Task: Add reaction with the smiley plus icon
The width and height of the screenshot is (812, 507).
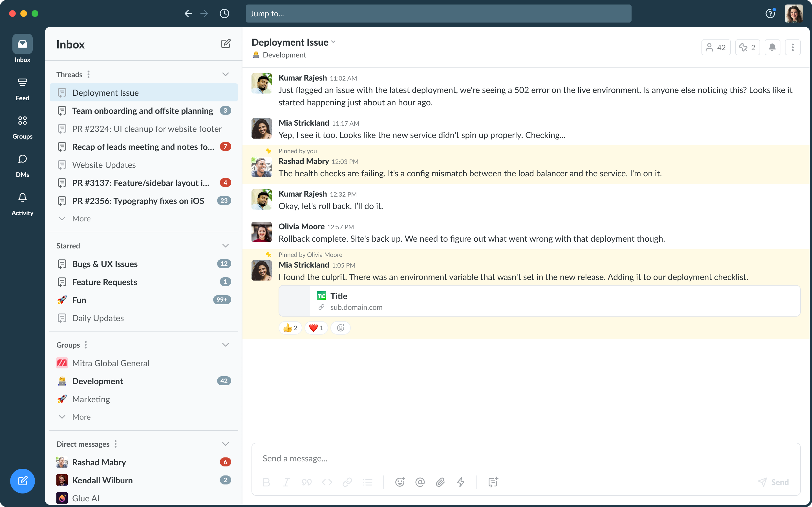Action: [x=340, y=328]
